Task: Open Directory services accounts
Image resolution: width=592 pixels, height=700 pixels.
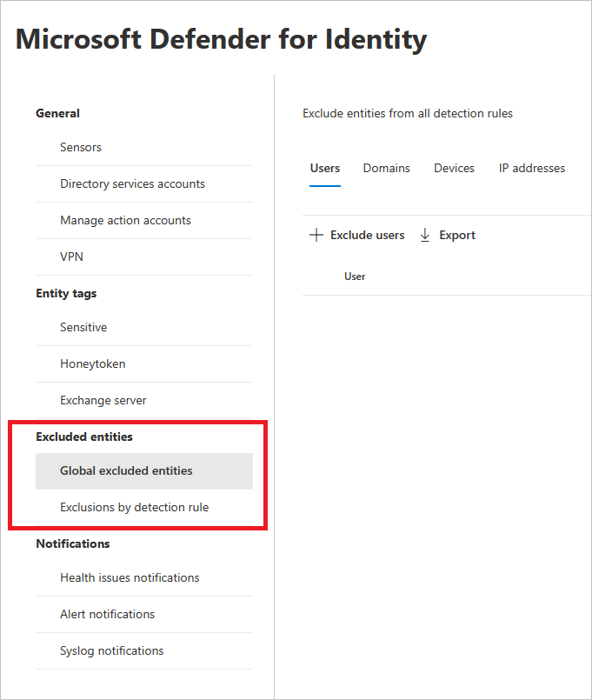Action: tap(132, 183)
